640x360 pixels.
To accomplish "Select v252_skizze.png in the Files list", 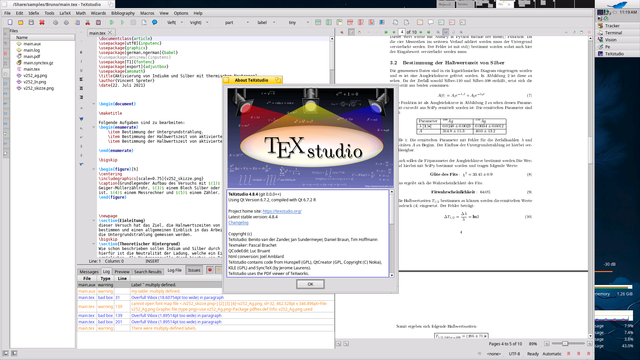I will click(x=38, y=88).
